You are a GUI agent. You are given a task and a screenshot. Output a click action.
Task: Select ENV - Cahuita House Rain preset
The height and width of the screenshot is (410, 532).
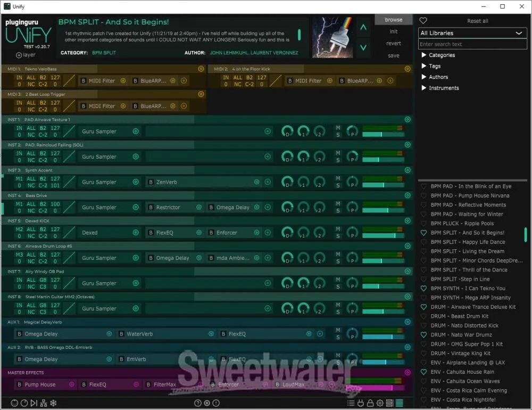[x=462, y=372]
